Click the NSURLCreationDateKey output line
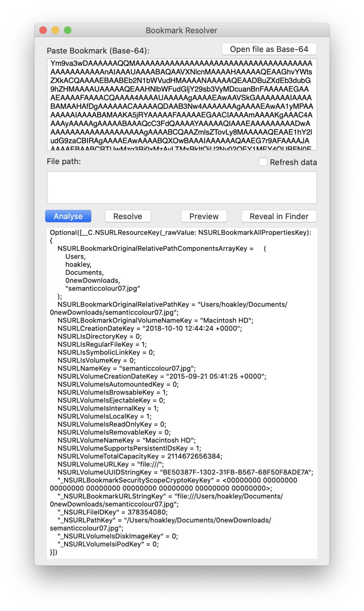 click(149, 328)
